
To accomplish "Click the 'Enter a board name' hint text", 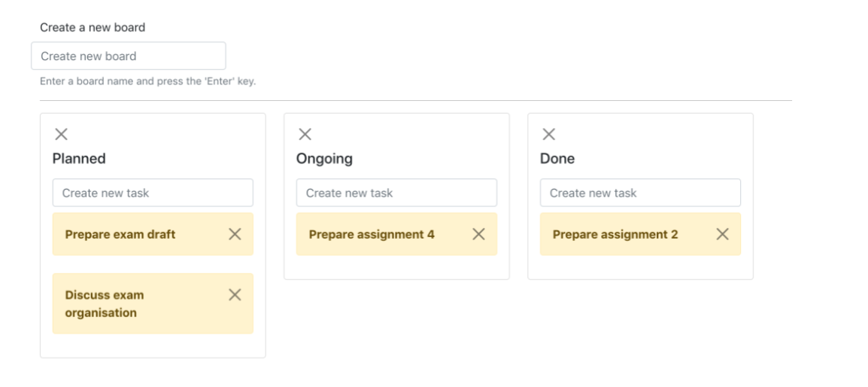I will (x=147, y=81).
